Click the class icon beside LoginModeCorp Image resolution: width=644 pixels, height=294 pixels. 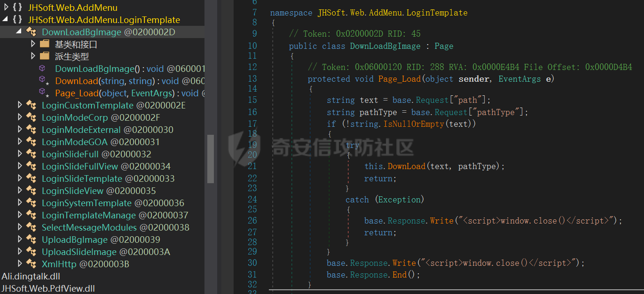[31, 117]
